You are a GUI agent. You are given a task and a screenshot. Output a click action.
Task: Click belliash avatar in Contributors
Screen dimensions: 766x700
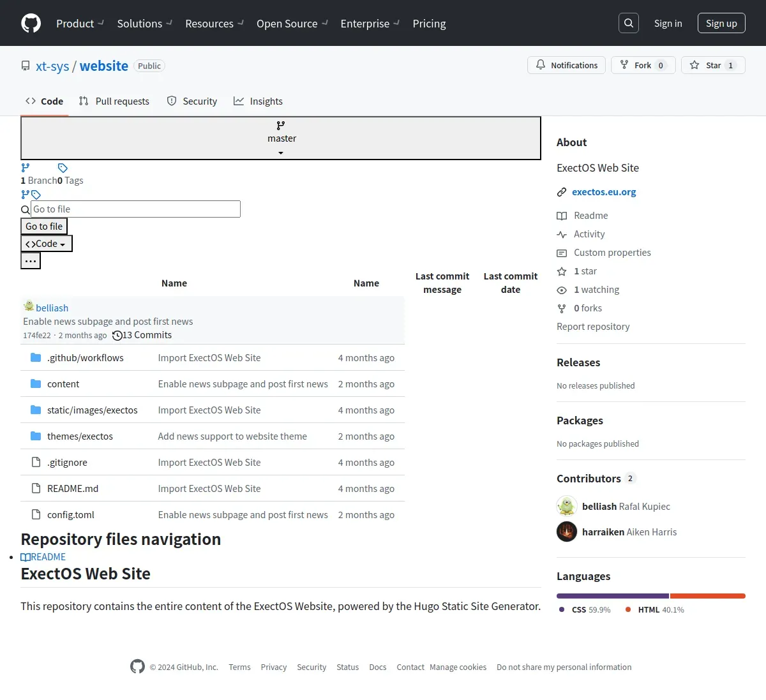[x=567, y=506]
